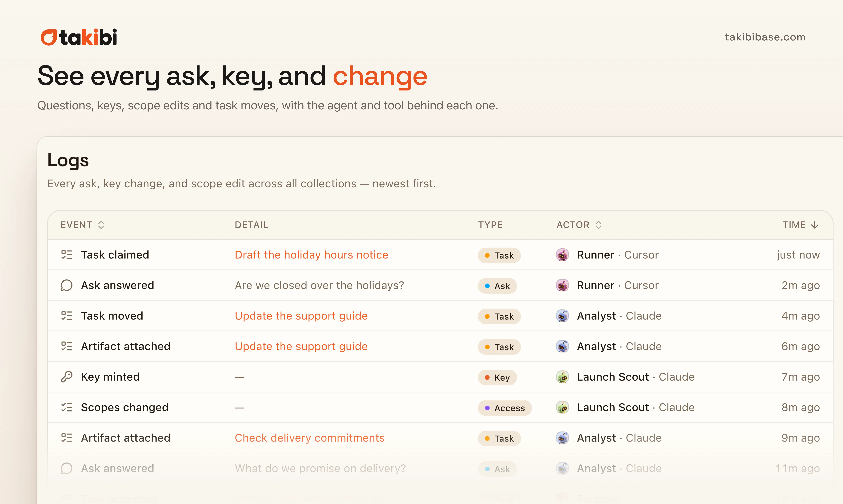Open the Draft the holiday hours notice link
The image size is (843, 504).
point(311,255)
